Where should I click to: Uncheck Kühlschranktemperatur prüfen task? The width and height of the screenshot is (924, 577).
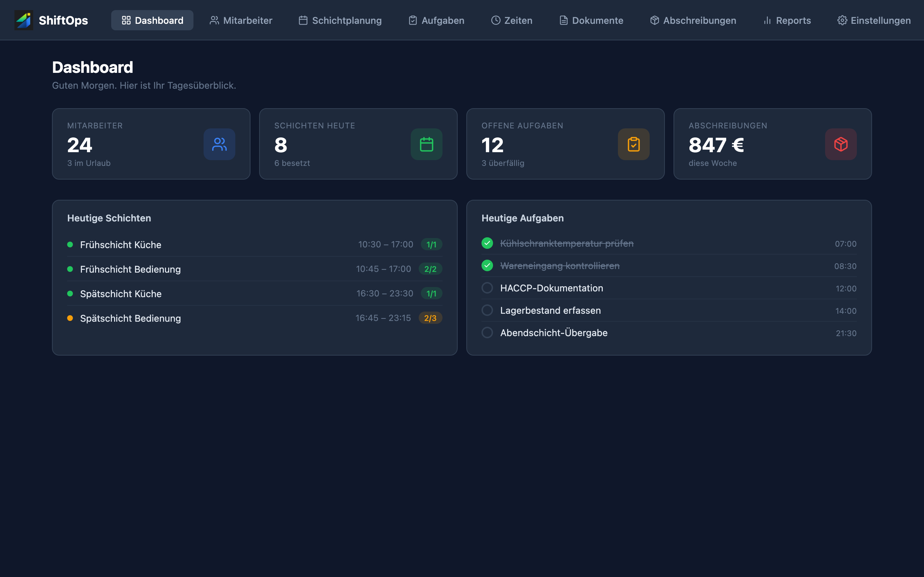point(487,243)
